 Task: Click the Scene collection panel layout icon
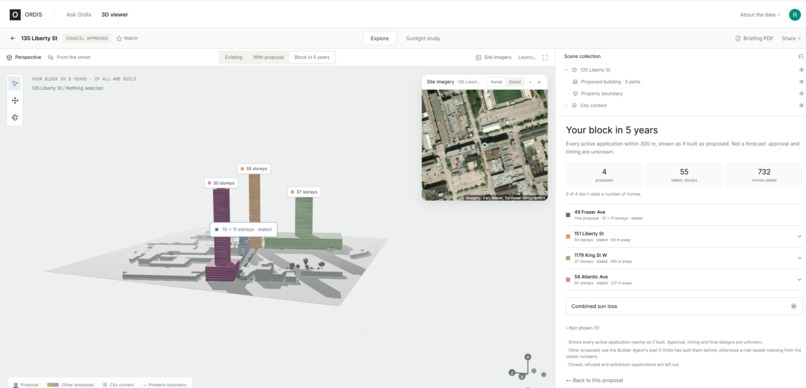[x=800, y=57]
